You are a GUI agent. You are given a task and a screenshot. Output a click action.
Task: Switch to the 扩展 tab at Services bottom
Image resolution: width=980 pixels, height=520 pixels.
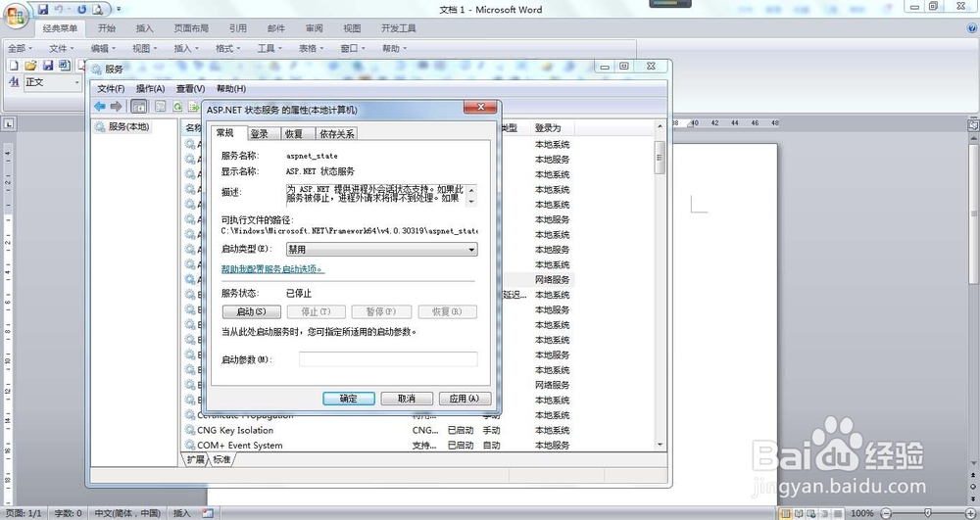pos(196,459)
